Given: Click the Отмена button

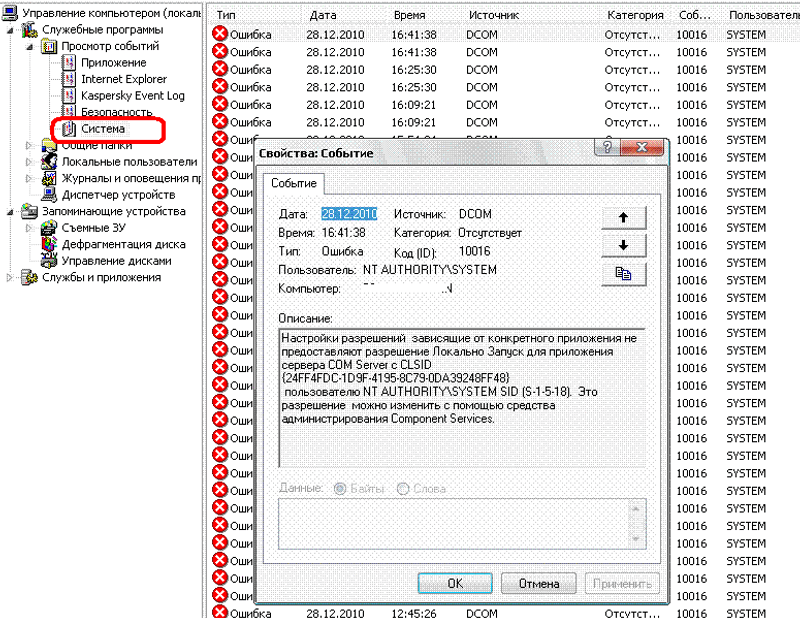Looking at the screenshot, I should [539, 583].
